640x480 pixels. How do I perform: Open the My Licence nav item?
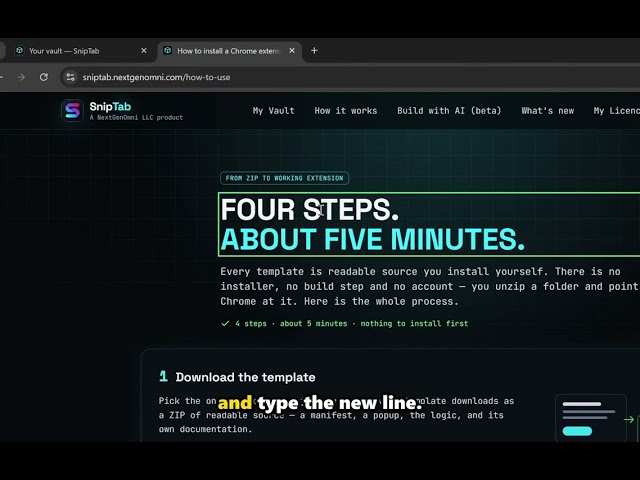(616, 111)
